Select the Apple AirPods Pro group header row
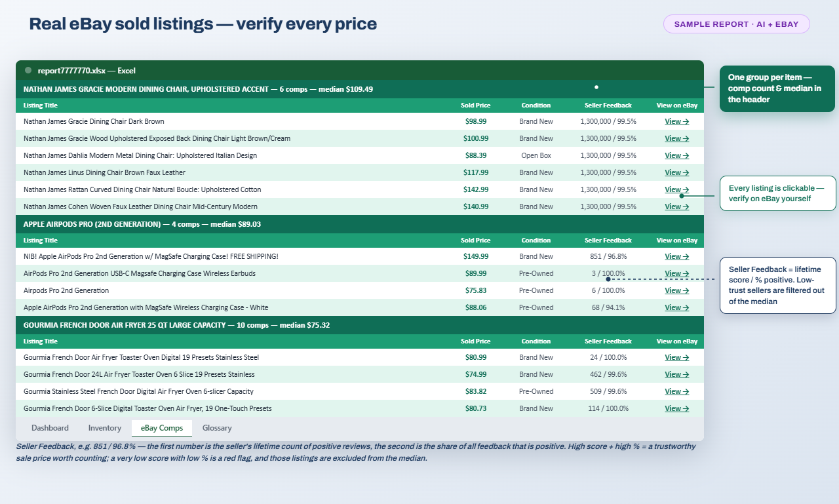 pyautogui.click(x=360, y=224)
